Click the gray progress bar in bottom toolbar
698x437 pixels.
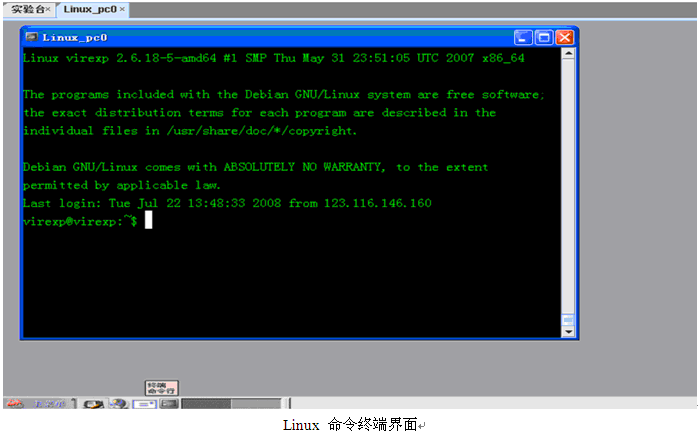pyautogui.click(x=231, y=404)
